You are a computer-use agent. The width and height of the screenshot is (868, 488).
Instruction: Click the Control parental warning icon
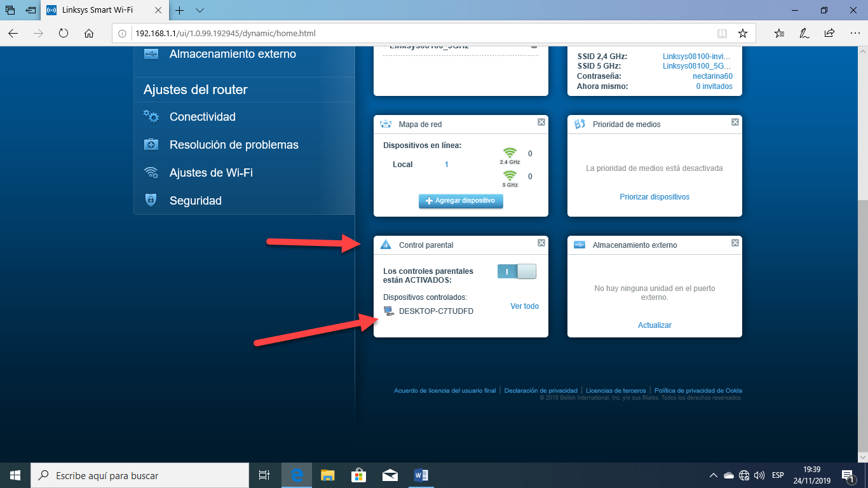click(385, 245)
